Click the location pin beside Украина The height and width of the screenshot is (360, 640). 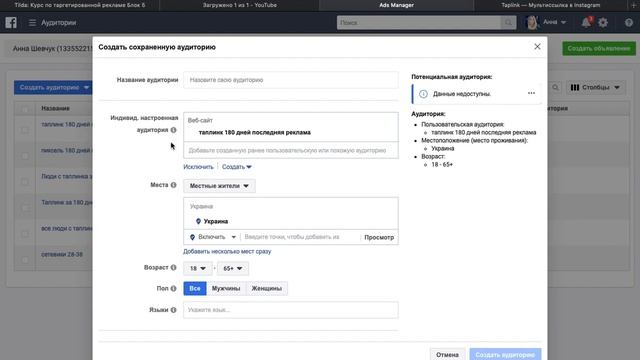198,221
